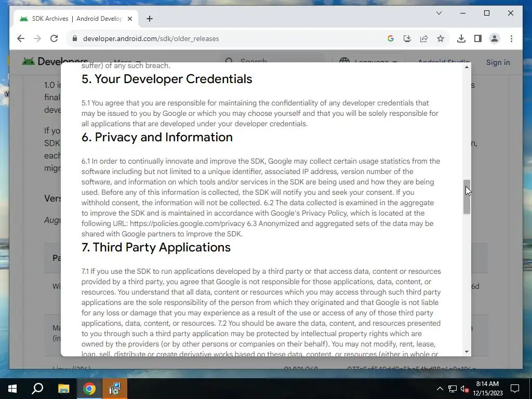532x399 pixels.
Task: Open tab search chevron
Action: click(439, 13)
